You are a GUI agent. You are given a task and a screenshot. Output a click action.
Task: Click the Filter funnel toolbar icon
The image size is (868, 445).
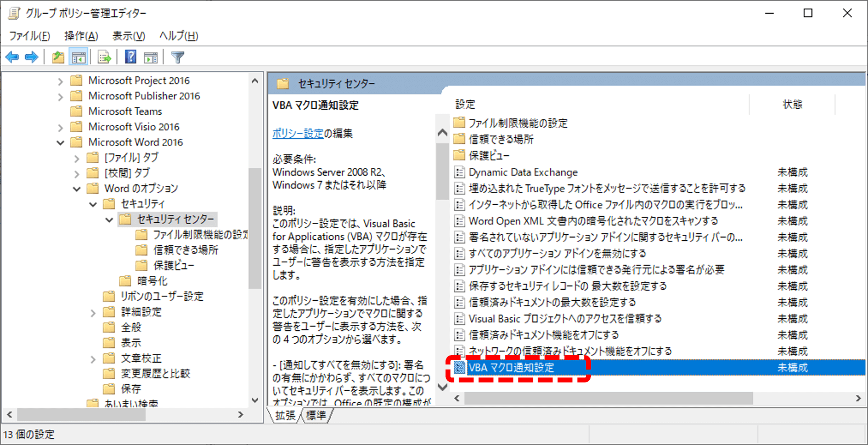177,57
